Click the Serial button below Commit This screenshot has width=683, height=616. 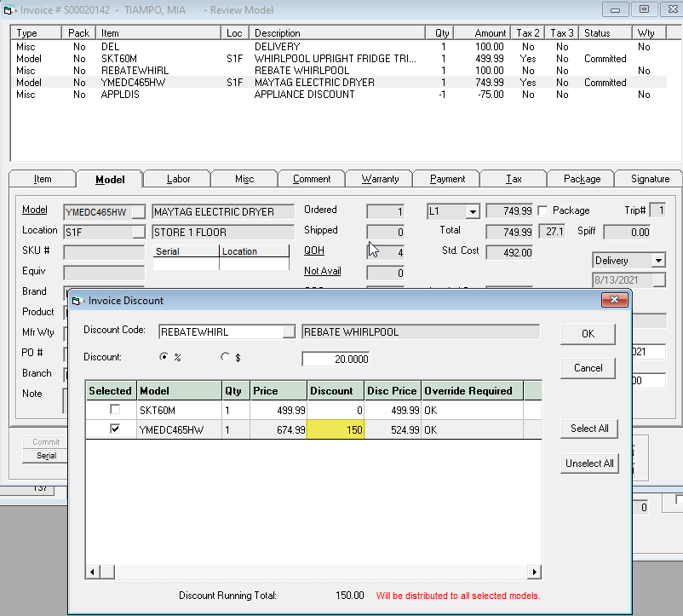(x=46, y=456)
